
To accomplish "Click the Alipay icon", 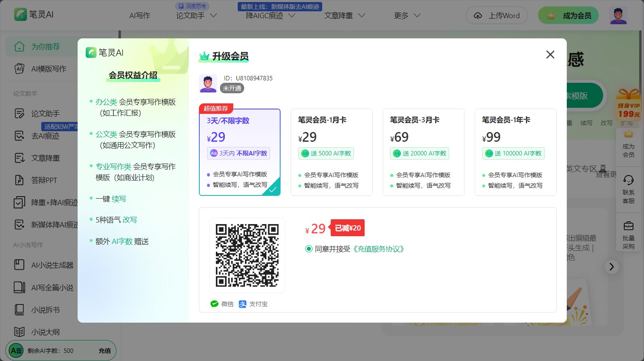I will (243, 304).
